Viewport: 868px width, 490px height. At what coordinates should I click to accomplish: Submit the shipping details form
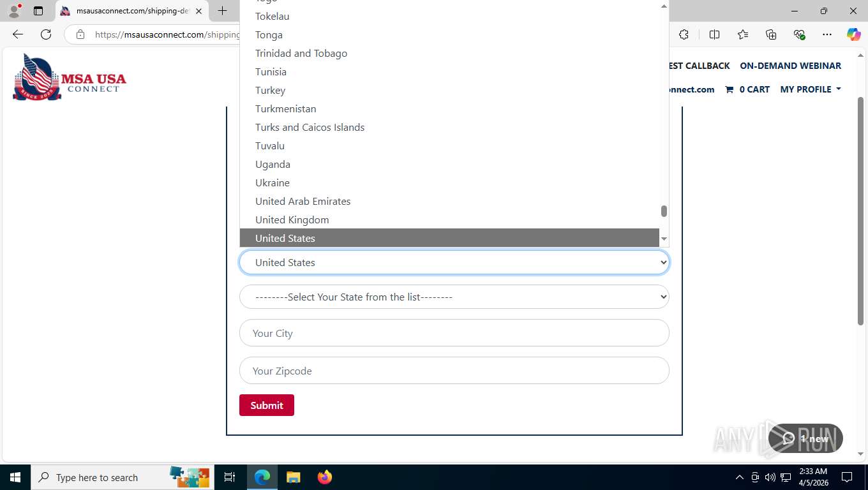click(x=267, y=405)
